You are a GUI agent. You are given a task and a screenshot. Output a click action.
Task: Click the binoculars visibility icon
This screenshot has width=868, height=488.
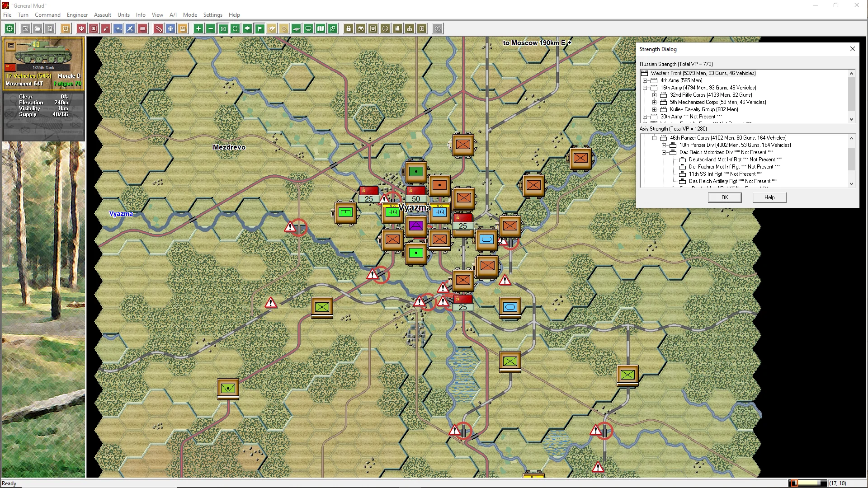(361, 28)
